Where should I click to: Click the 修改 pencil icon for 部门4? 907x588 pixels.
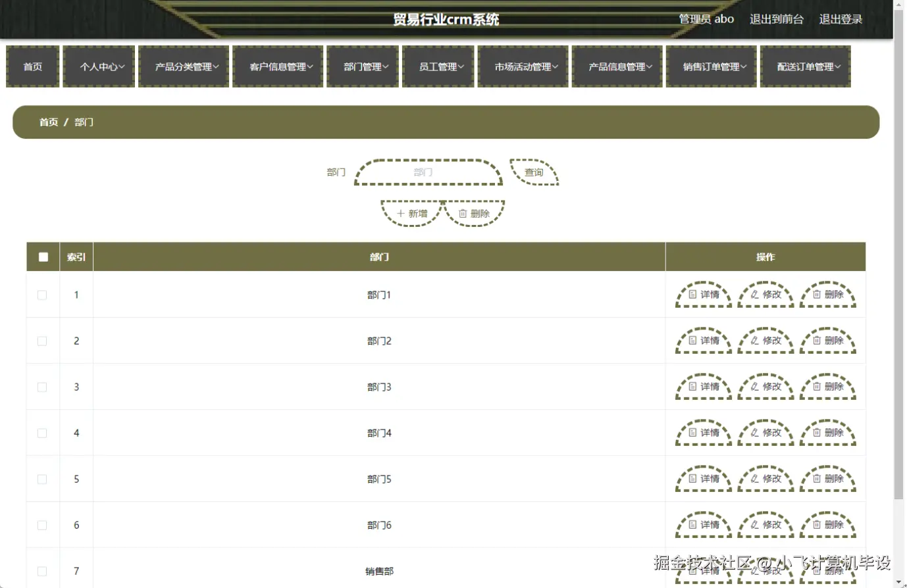point(755,433)
